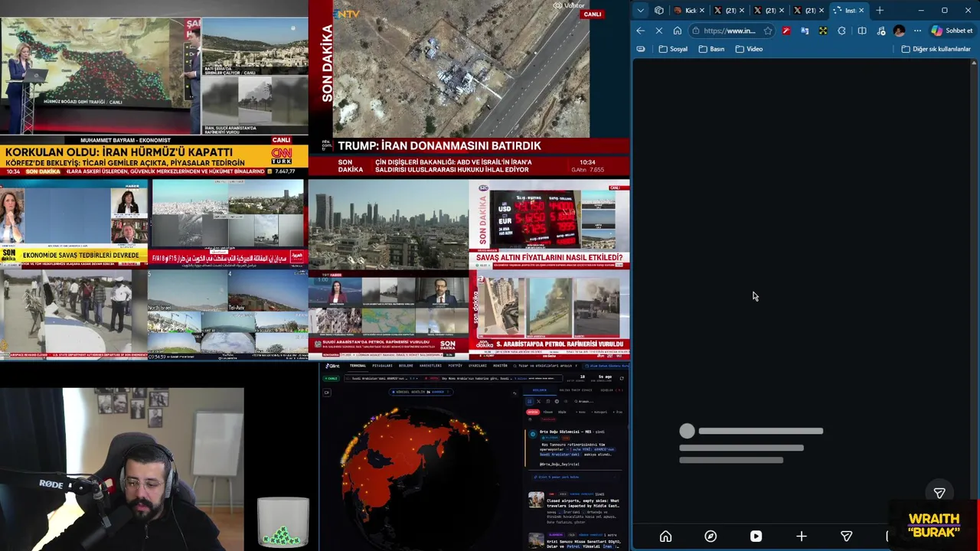Click the Closed airports, empty skies headline
This screenshot has height=551, width=980.
(x=583, y=504)
